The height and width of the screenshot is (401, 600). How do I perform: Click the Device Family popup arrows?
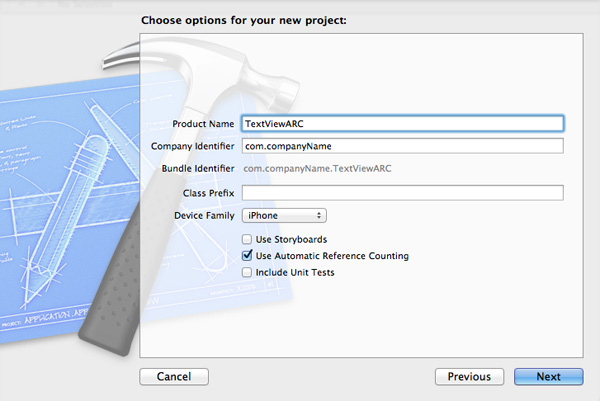click(x=318, y=215)
